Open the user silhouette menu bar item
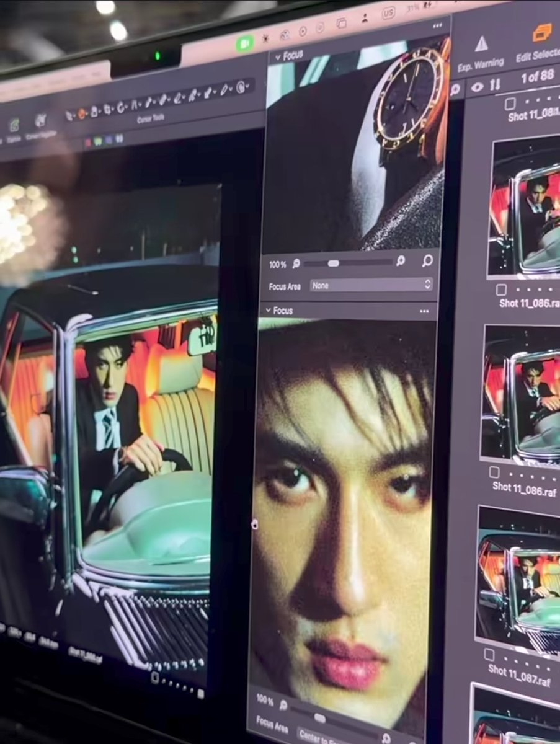The image size is (560, 744). pos(365,19)
